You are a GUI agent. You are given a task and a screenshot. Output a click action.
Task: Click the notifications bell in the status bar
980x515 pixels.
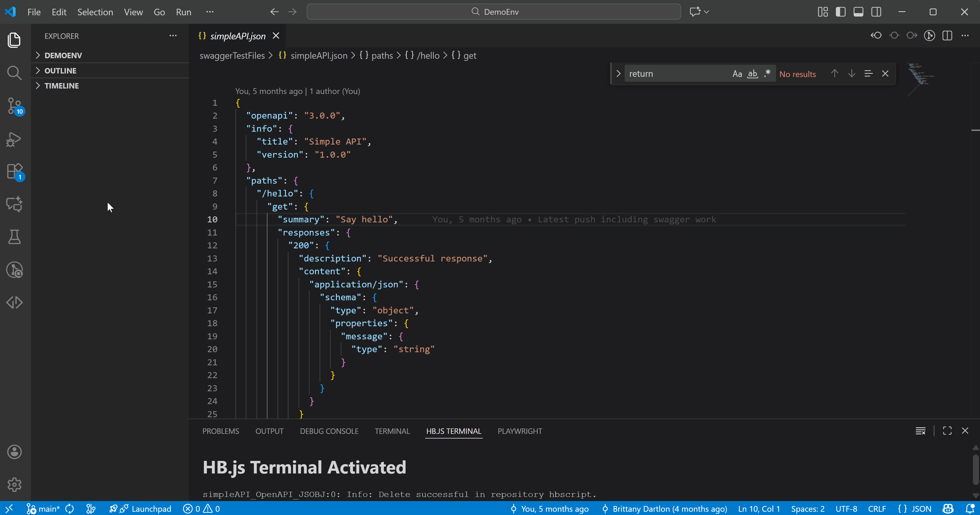point(970,508)
